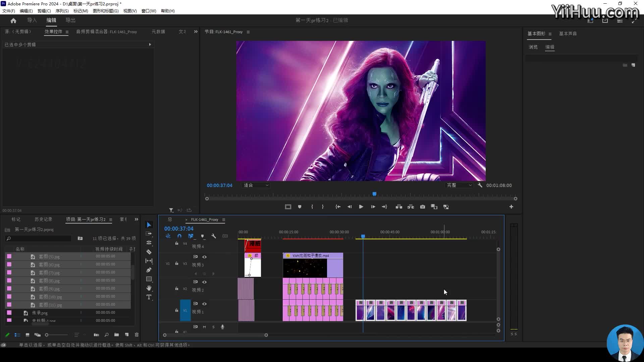
Task: Open 浏览 tab in Essential Graphics
Action: pyautogui.click(x=533, y=47)
